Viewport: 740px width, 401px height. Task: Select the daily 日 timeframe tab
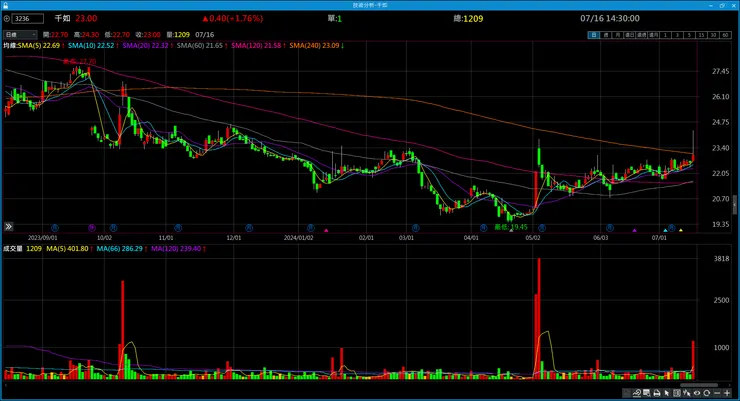point(594,35)
